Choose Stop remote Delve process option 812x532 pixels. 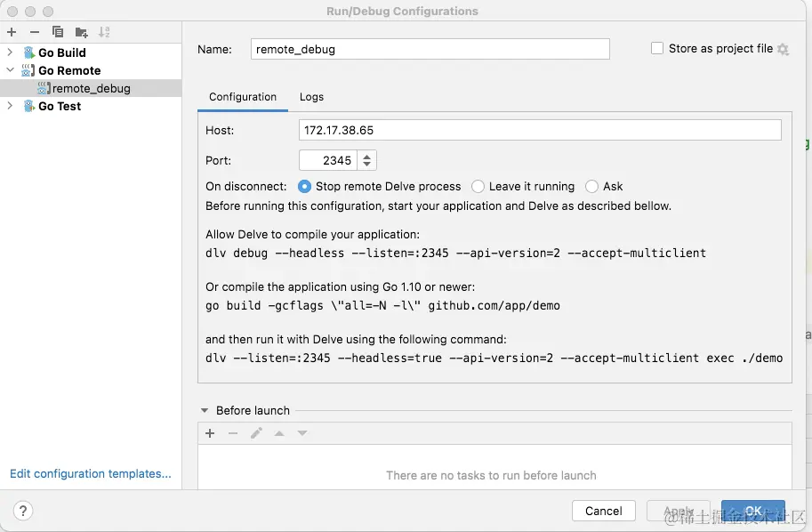click(304, 187)
